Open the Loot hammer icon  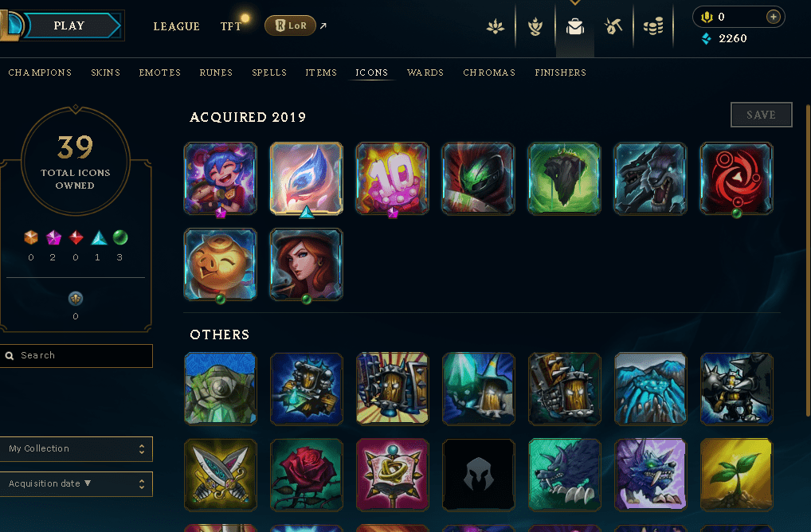pos(613,25)
